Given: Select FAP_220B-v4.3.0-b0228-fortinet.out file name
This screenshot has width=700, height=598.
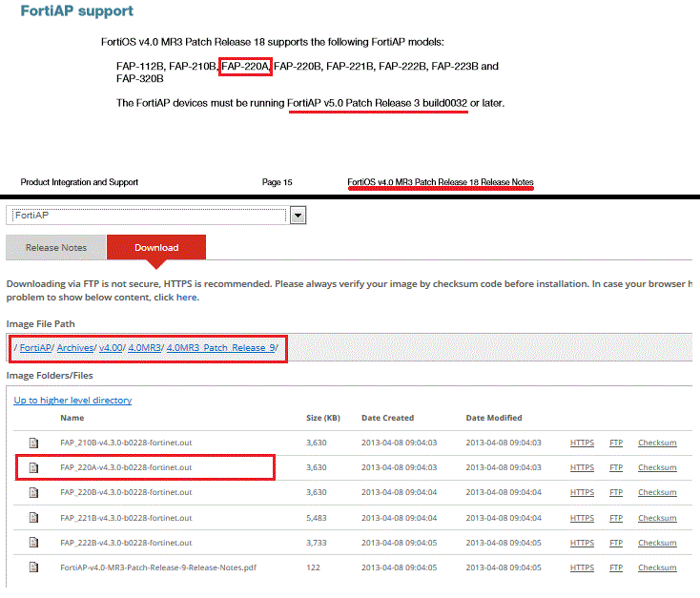Looking at the screenshot, I should (126, 492).
